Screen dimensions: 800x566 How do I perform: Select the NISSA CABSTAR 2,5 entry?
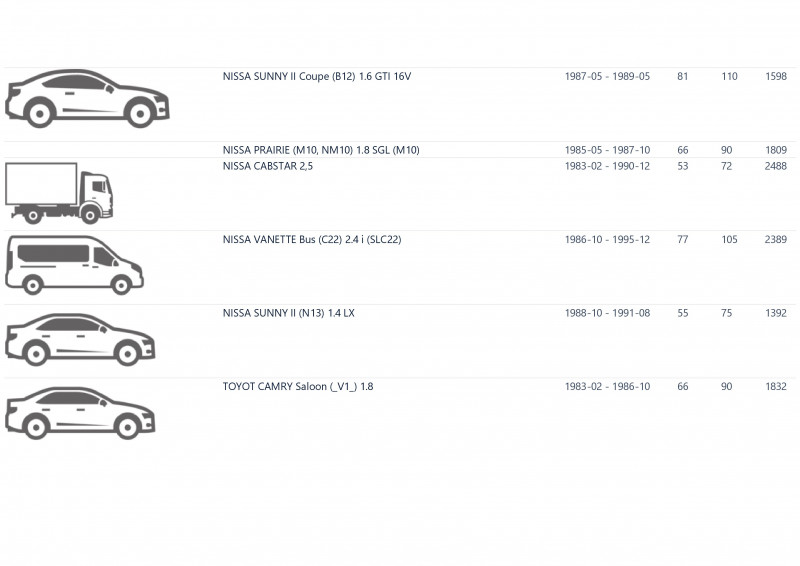pyautogui.click(x=268, y=166)
